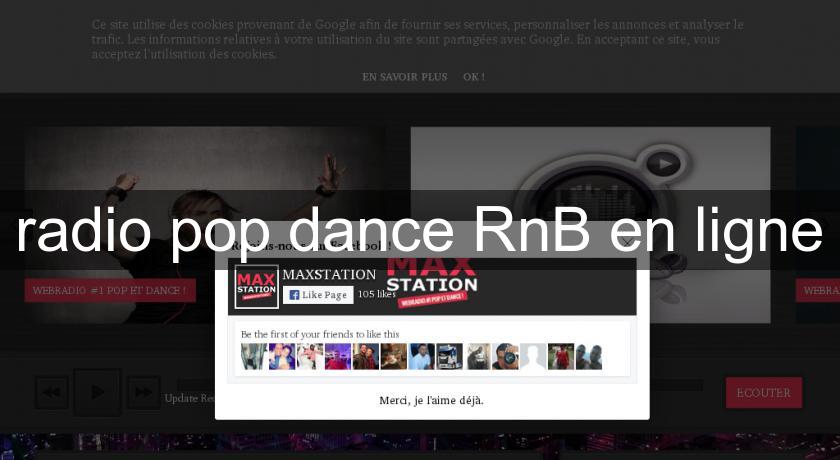Open the EN SAVOIR PLUS cookie link

(x=404, y=76)
